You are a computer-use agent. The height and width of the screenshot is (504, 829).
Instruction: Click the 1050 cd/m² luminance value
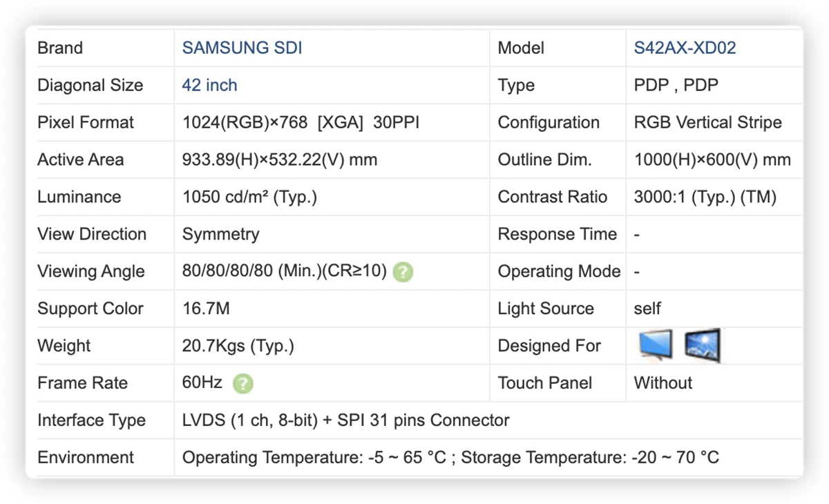coord(250,197)
